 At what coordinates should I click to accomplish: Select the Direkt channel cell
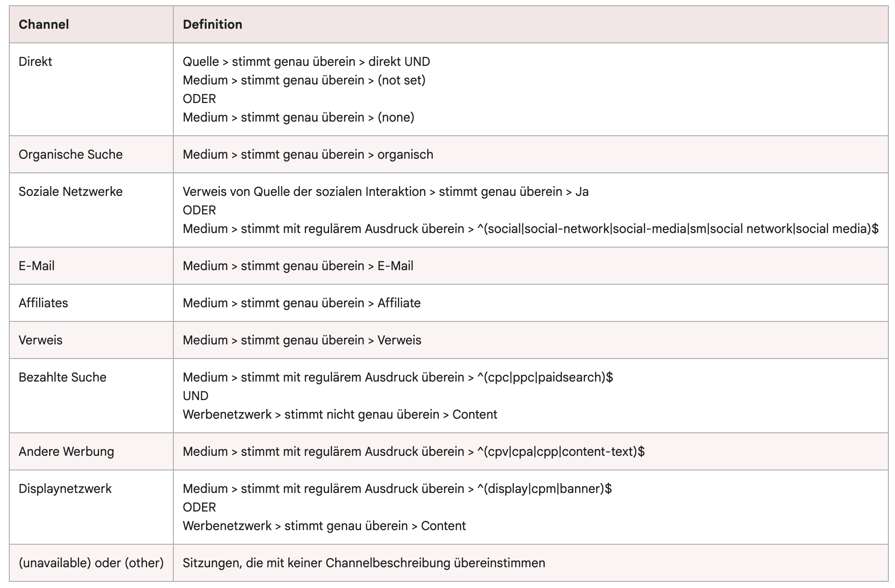point(35,61)
